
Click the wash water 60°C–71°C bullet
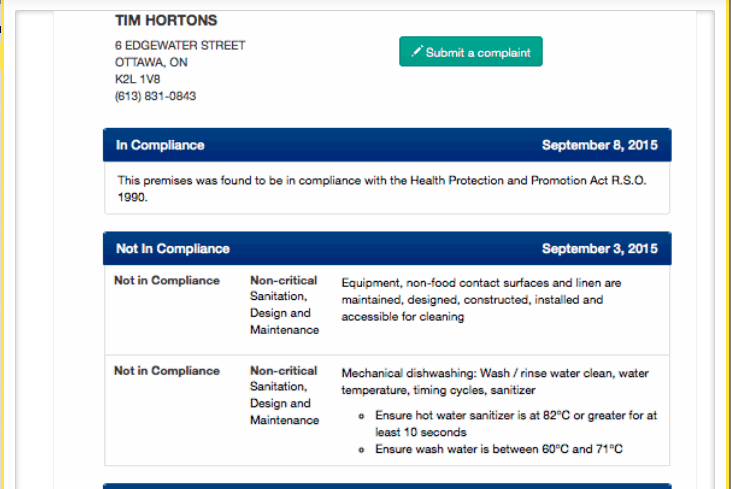click(499, 450)
